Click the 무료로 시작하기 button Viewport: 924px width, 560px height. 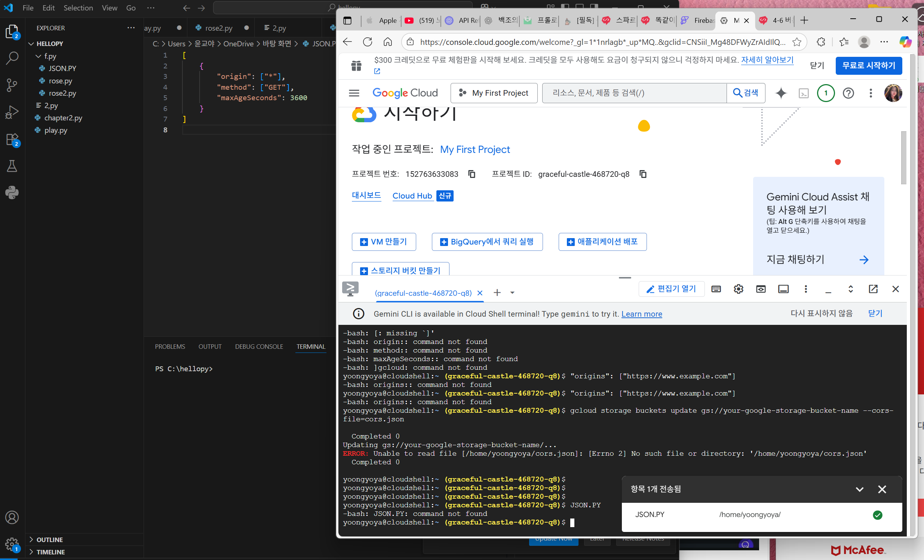coord(869,65)
